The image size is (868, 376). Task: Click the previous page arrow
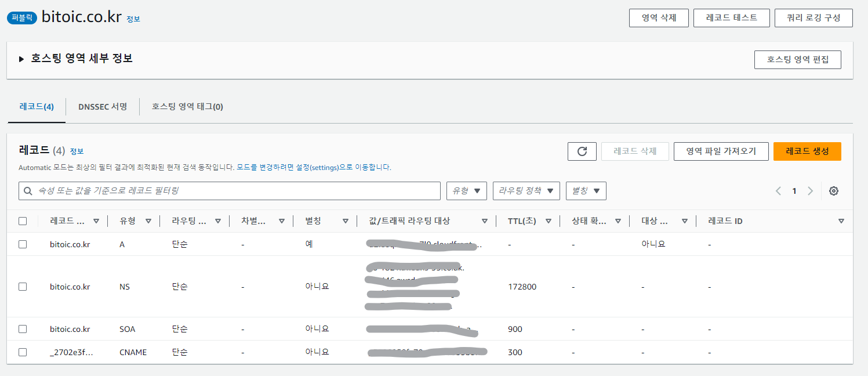coord(778,190)
